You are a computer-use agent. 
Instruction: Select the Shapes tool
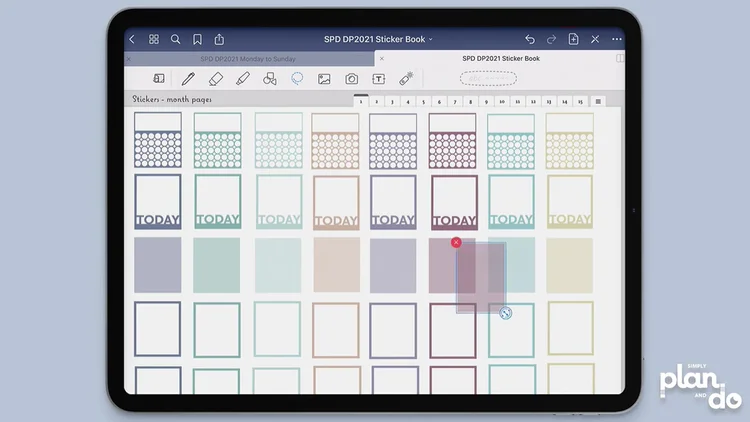[270, 78]
